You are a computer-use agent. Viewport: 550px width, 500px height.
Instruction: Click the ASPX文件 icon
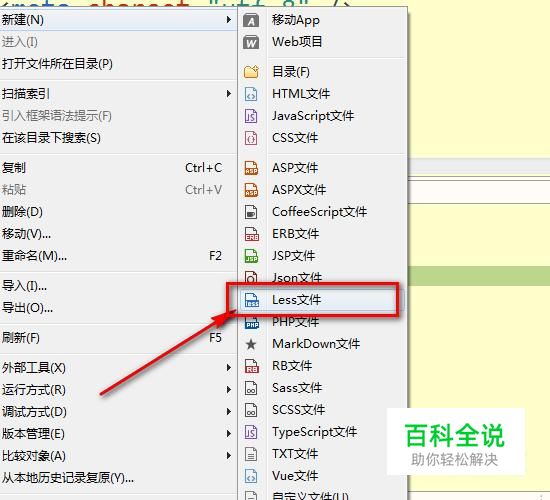[x=251, y=190]
